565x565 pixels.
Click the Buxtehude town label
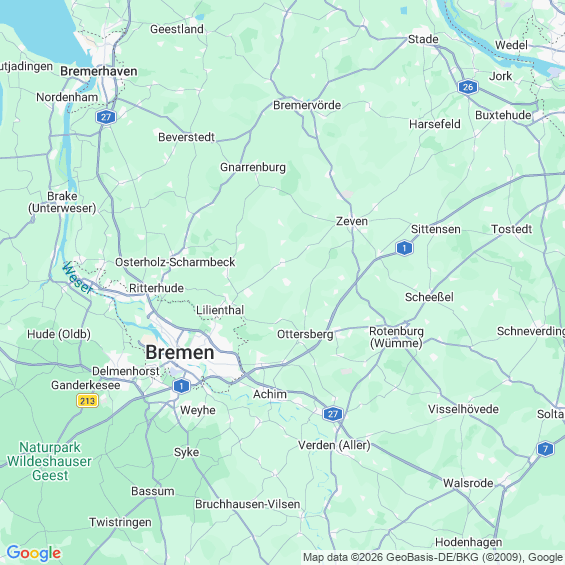[x=503, y=115]
